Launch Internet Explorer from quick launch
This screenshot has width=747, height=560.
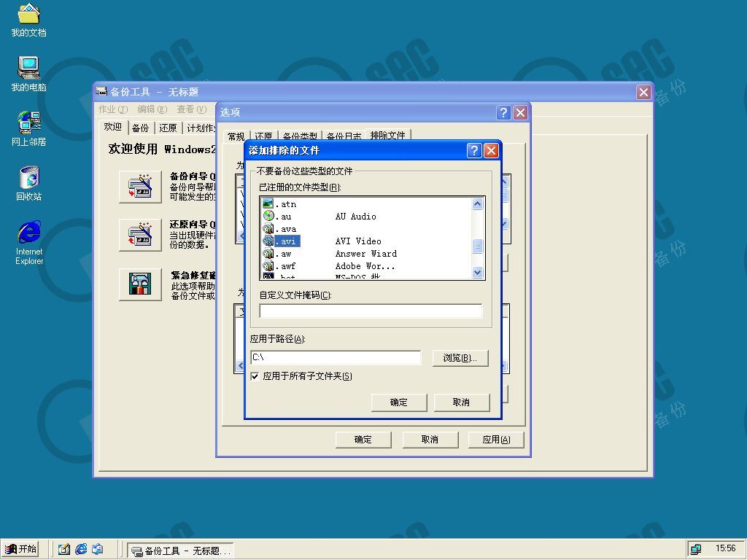coord(81,550)
